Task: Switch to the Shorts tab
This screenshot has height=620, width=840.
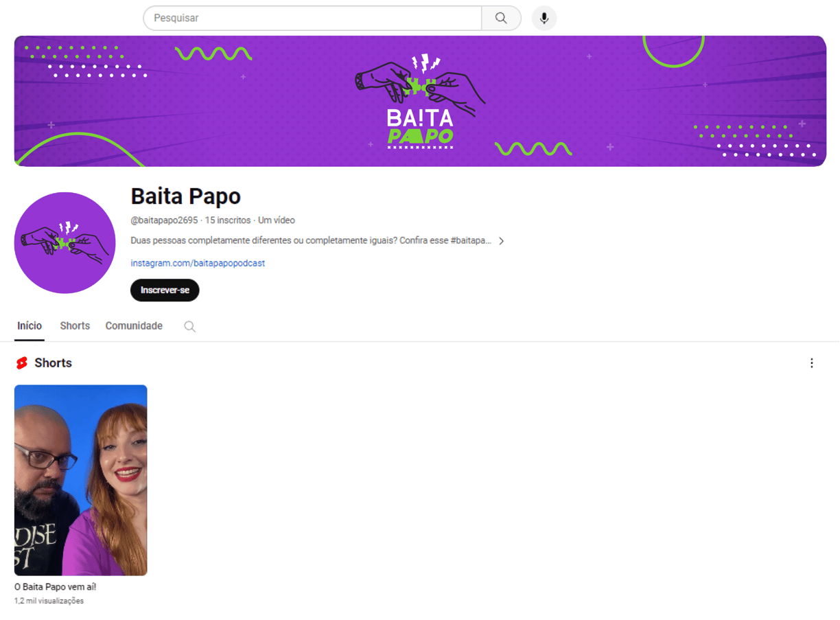Action: (75, 326)
